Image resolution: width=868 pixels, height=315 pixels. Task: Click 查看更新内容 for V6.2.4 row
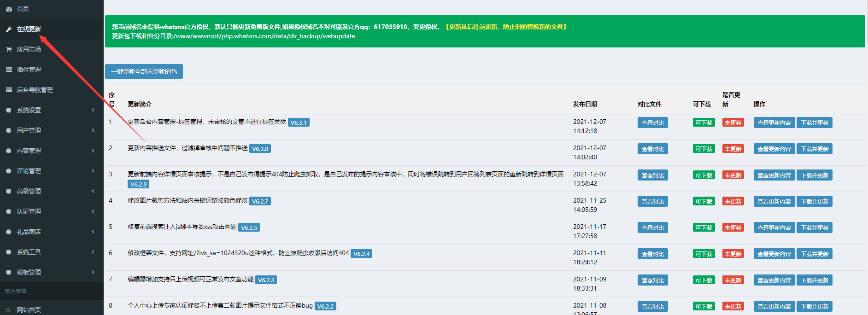pos(774,254)
